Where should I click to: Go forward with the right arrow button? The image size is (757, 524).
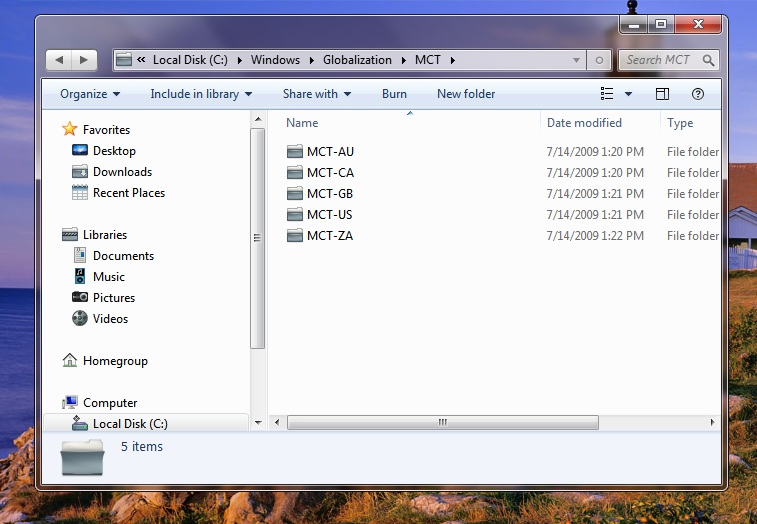pos(84,60)
